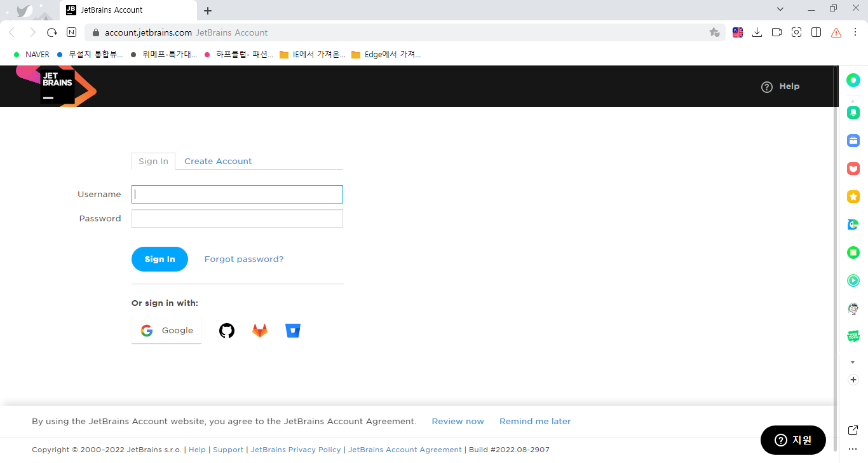868x463 pixels.
Task: Focus the Username input field
Action: point(237,195)
